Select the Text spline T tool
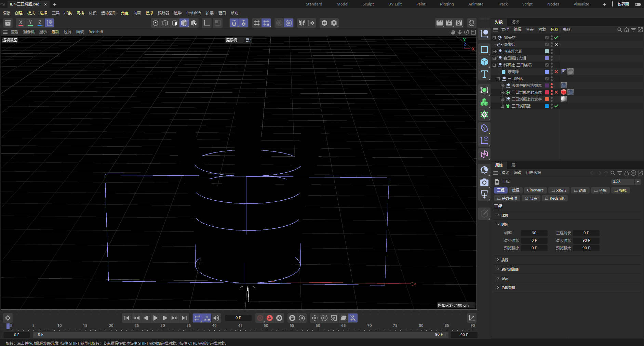This screenshot has height=346, width=644. pyautogui.click(x=484, y=74)
